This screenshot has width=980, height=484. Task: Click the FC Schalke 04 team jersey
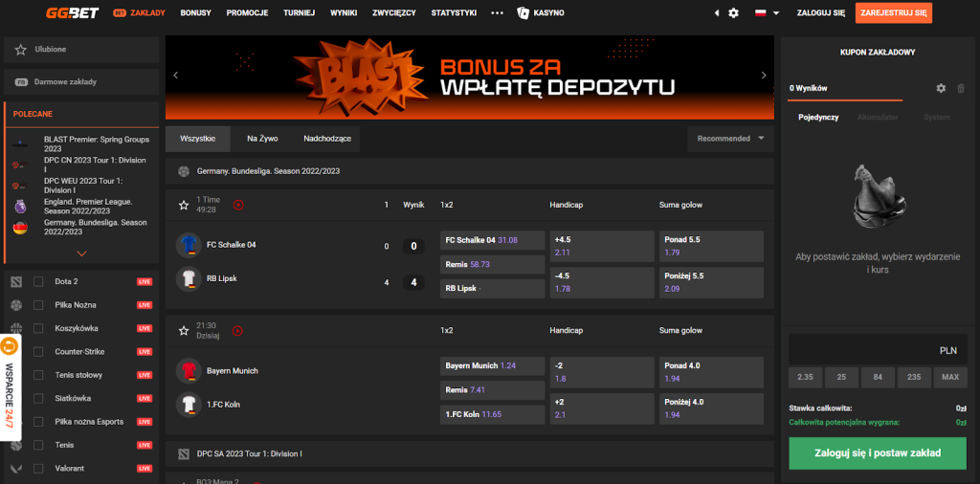(x=189, y=245)
